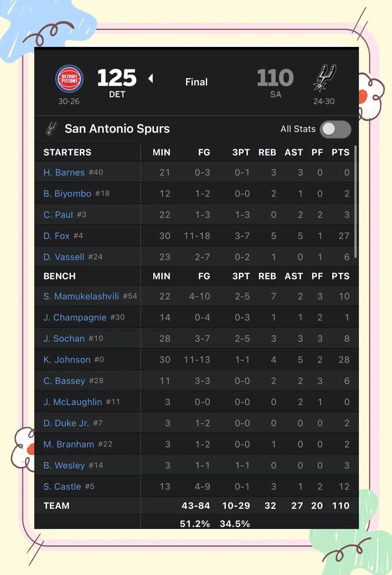Screen dimensions: 392x575
Task: Click the Final game status label
Action: 196,82
